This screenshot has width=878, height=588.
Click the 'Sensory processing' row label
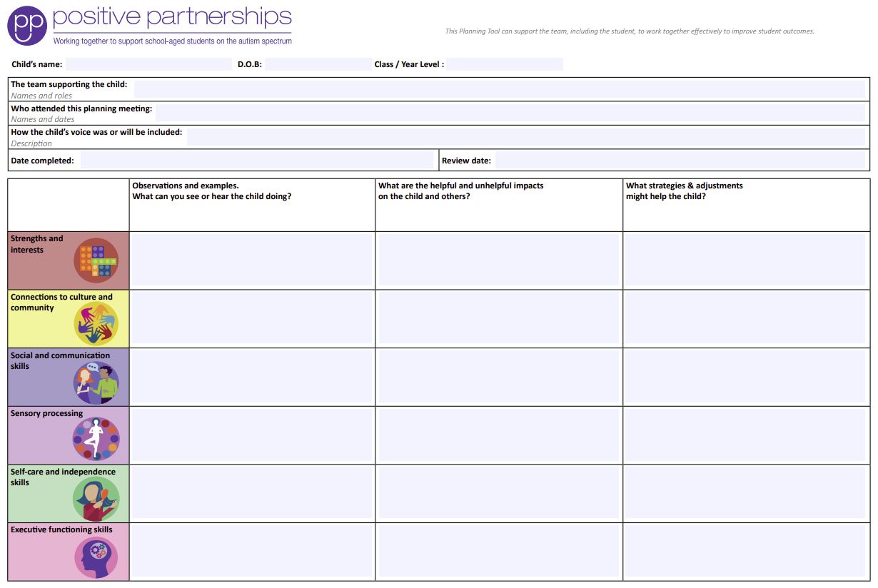[46, 413]
